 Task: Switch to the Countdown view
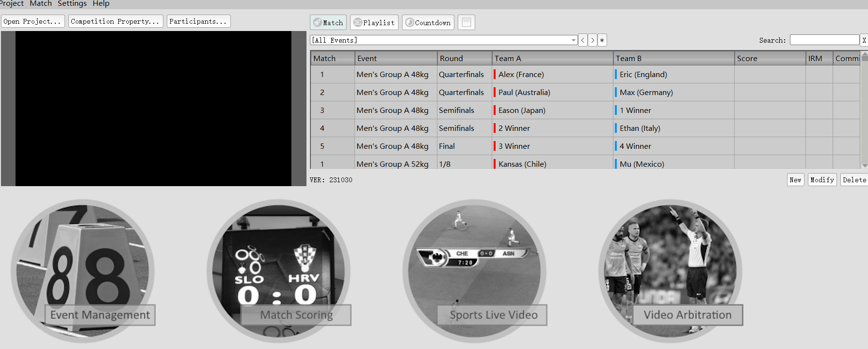point(428,22)
